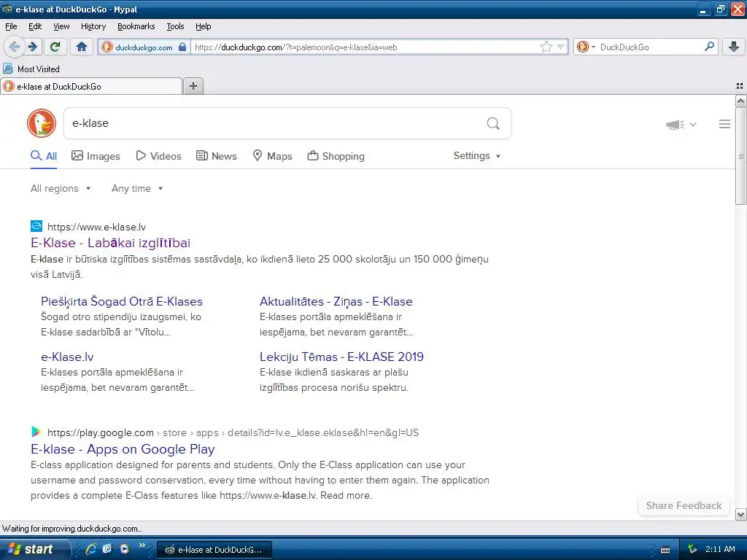Open the 'E-Klase - Labākai izglītībai' result

coord(111,243)
